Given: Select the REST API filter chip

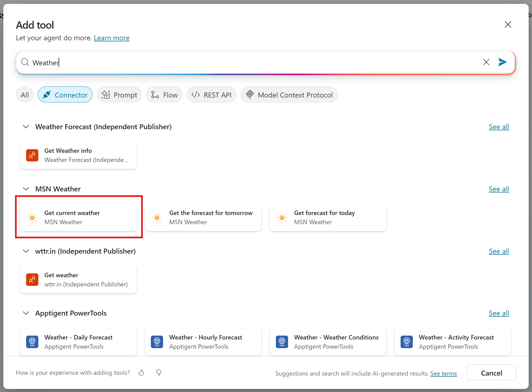Looking at the screenshot, I should (212, 95).
